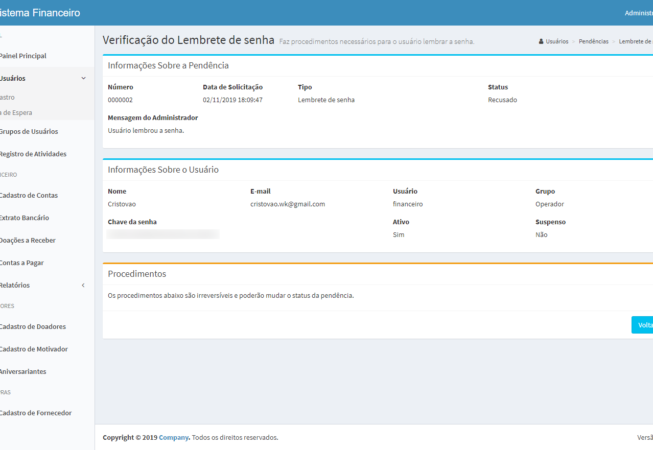Image resolution: width=653 pixels, height=450 pixels.
Task: Collapse the Usuários menu chevron
Action: click(x=83, y=78)
